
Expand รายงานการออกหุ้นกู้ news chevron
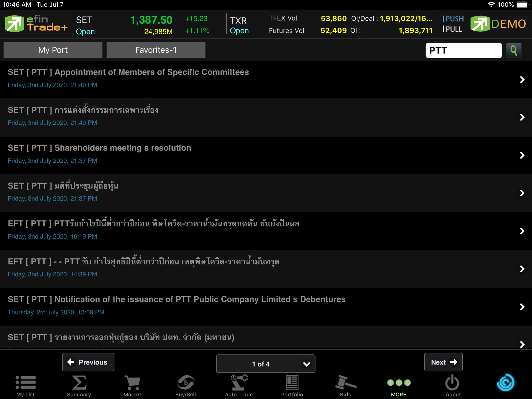tap(522, 344)
